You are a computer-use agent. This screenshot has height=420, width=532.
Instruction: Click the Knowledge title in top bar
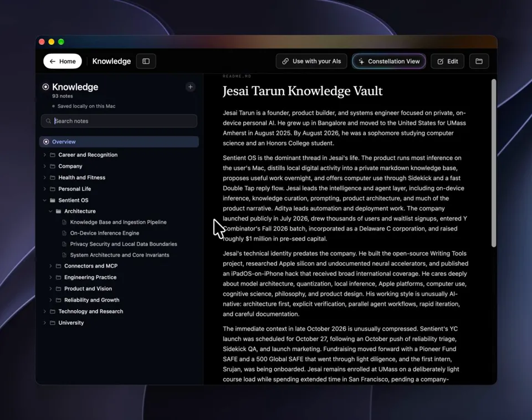coord(111,61)
